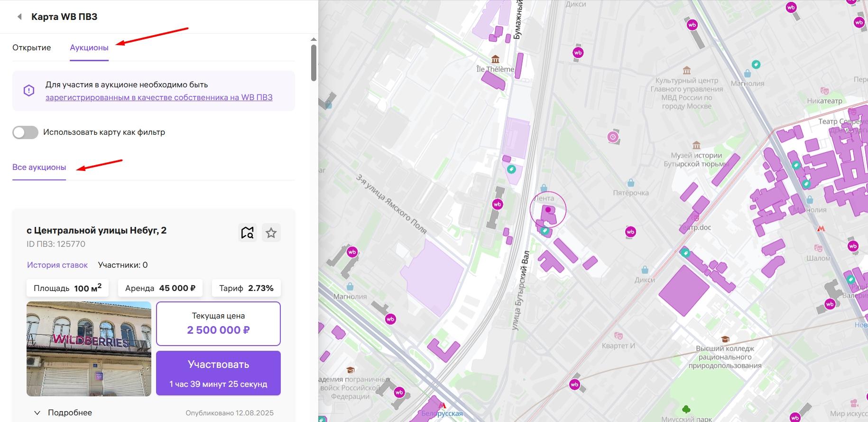Click the Пятёрочка map label
Screen dimensions: 868x422
pos(631,193)
